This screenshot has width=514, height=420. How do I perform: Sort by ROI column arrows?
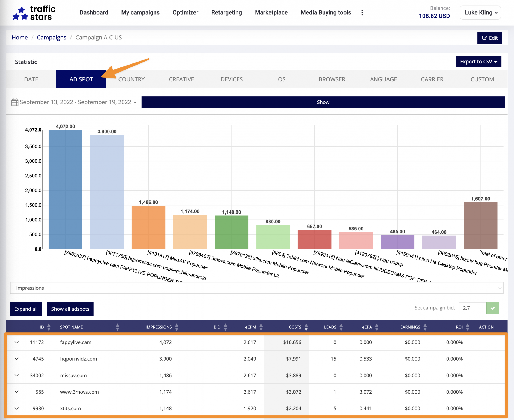pyautogui.click(x=468, y=327)
